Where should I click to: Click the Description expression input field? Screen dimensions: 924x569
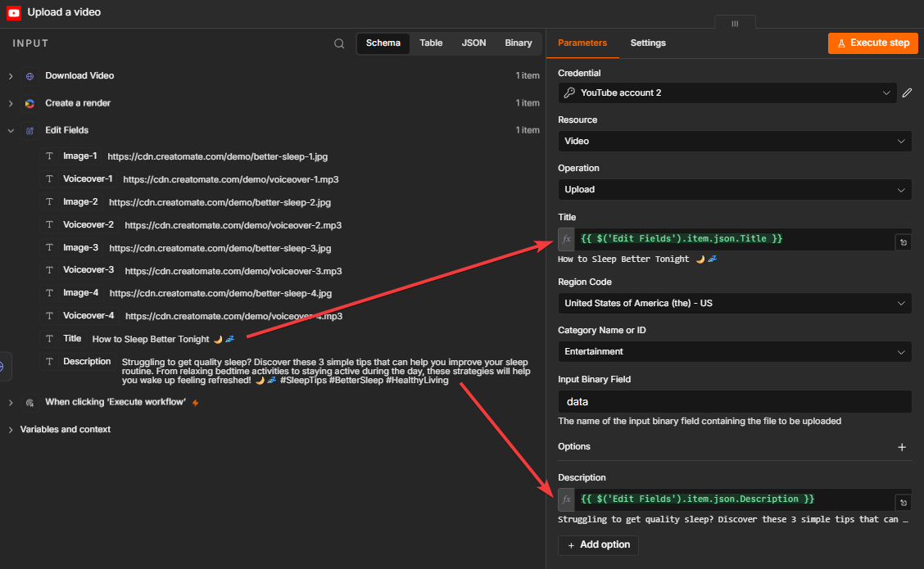point(735,499)
